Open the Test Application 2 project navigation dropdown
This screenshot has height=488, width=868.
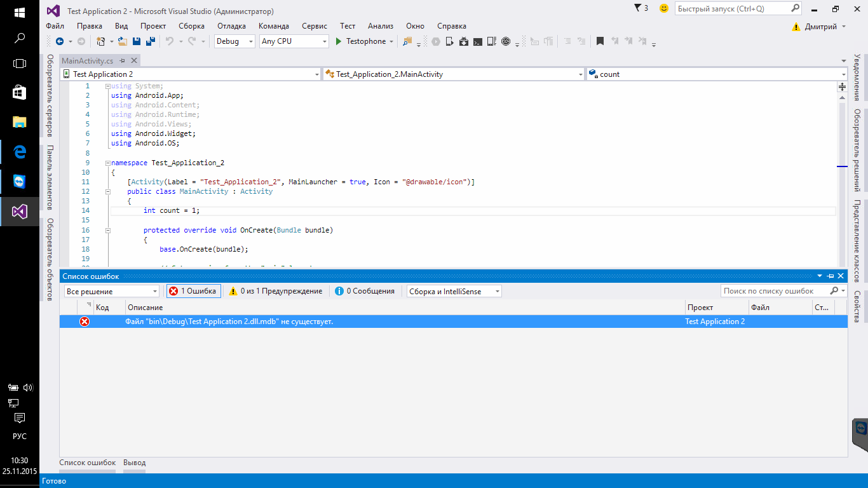click(191, 74)
